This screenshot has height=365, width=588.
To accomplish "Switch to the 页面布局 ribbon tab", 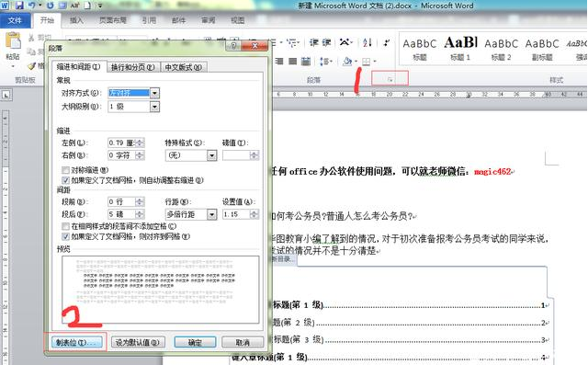I will point(113,20).
